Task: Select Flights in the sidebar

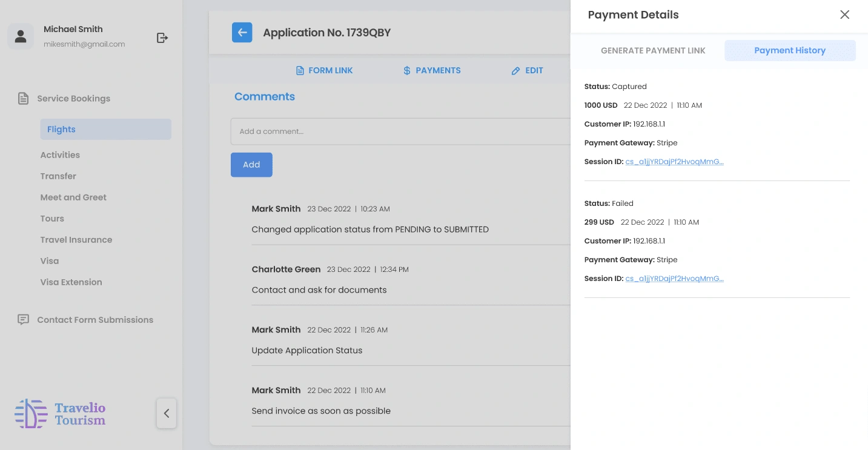Action: pos(106,130)
